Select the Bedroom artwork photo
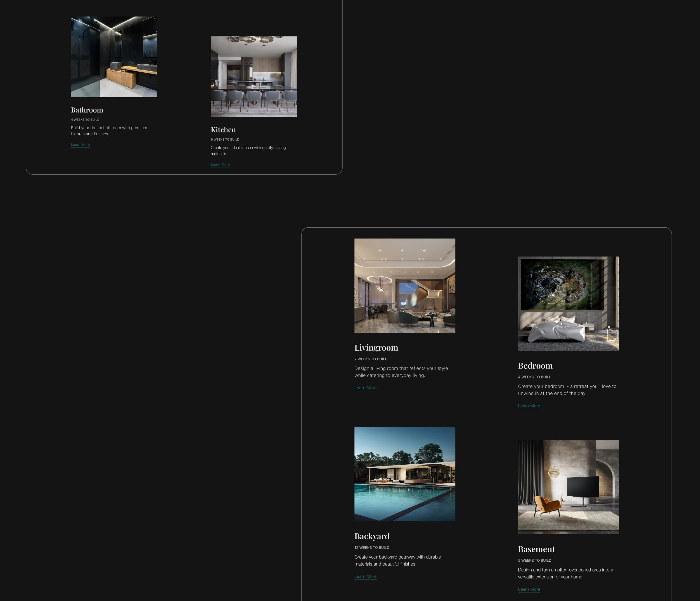Image resolution: width=700 pixels, height=601 pixels. pos(568,303)
